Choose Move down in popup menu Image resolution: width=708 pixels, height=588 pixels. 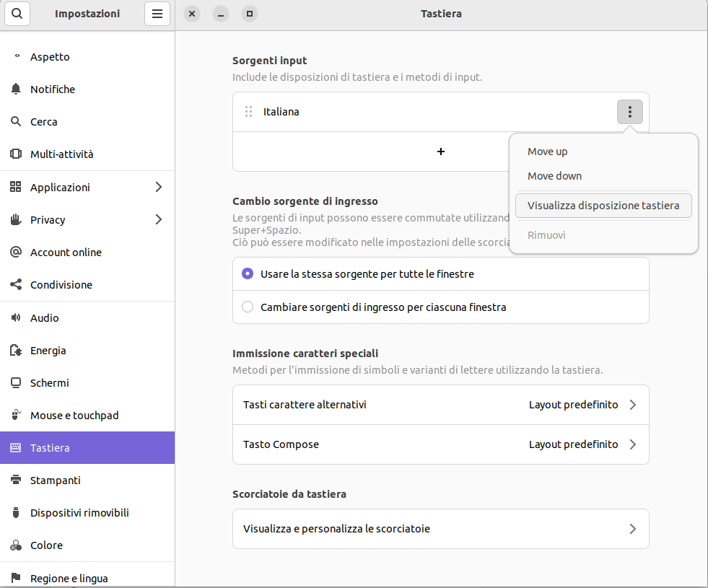tap(603, 176)
